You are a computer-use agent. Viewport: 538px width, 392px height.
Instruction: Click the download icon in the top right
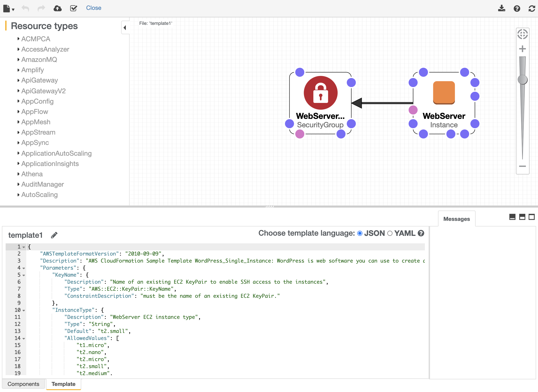point(501,8)
